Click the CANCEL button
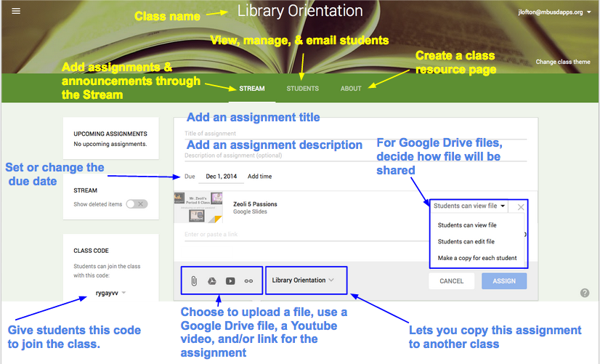The image size is (600, 364). pyautogui.click(x=452, y=281)
